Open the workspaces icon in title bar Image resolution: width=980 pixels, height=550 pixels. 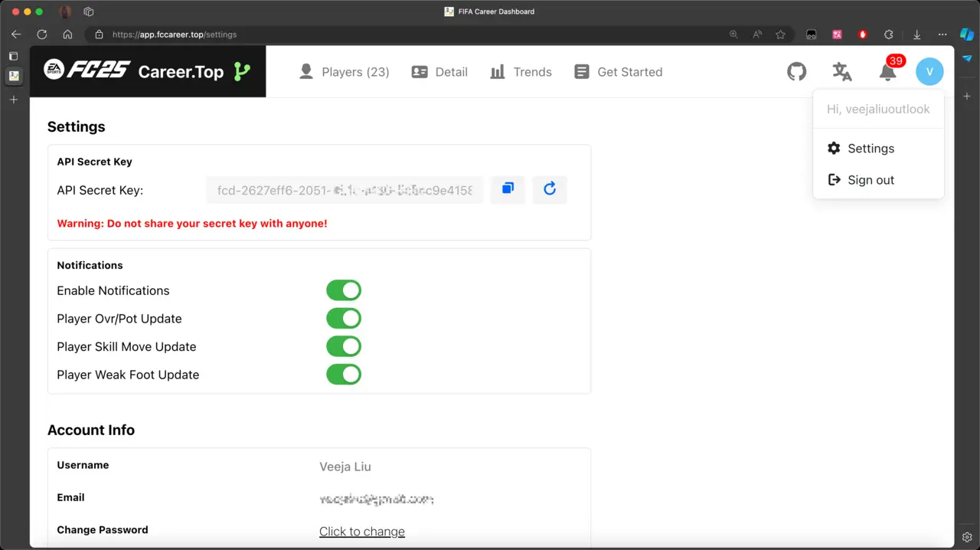tap(89, 11)
